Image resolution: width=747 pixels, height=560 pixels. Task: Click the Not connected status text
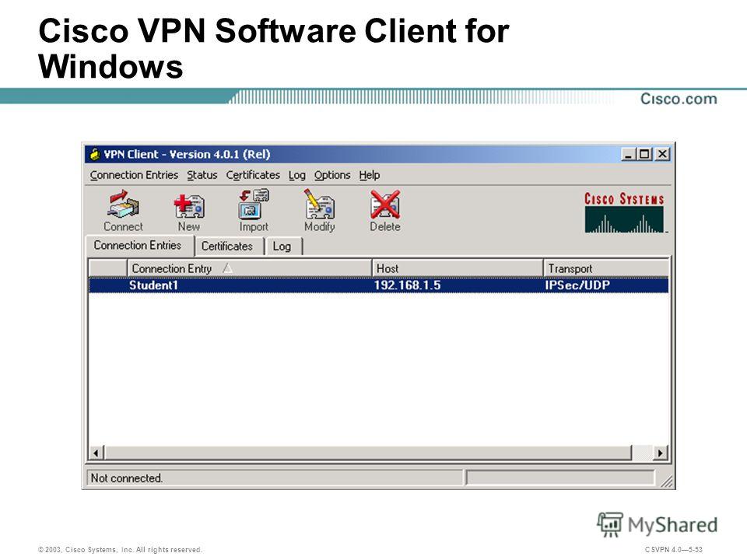126,478
